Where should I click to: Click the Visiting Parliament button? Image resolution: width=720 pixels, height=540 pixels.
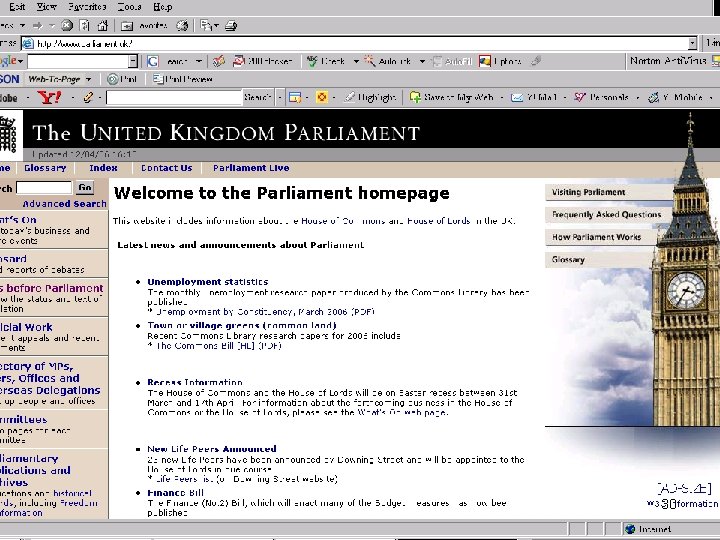(608, 192)
